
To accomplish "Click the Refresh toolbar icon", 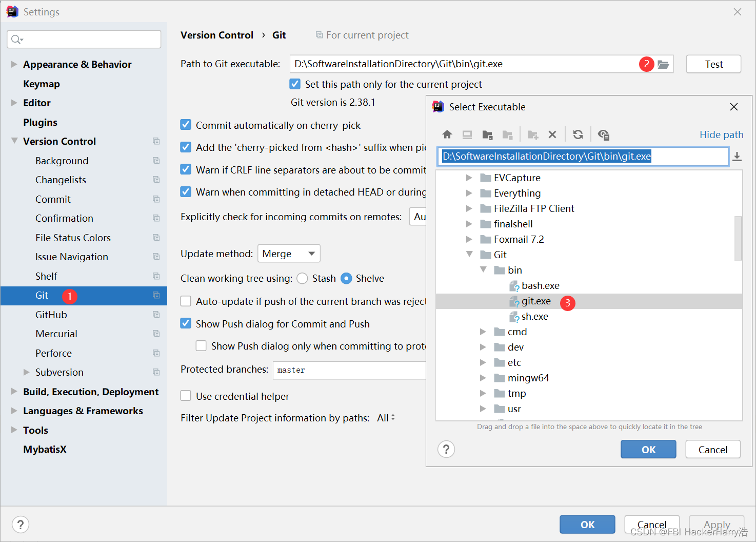I will coord(578,134).
